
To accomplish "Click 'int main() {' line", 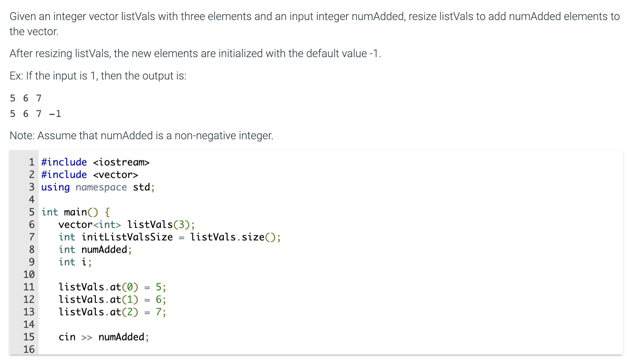I will tap(76, 212).
